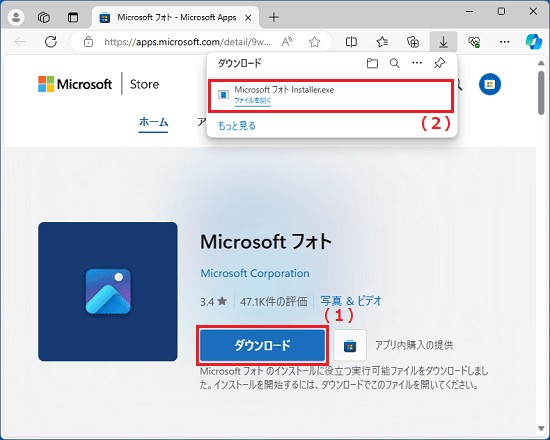This screenshot has width=550, height=440.
Task: Toggle the Downloads toolbar button
Action: point(443,42)
